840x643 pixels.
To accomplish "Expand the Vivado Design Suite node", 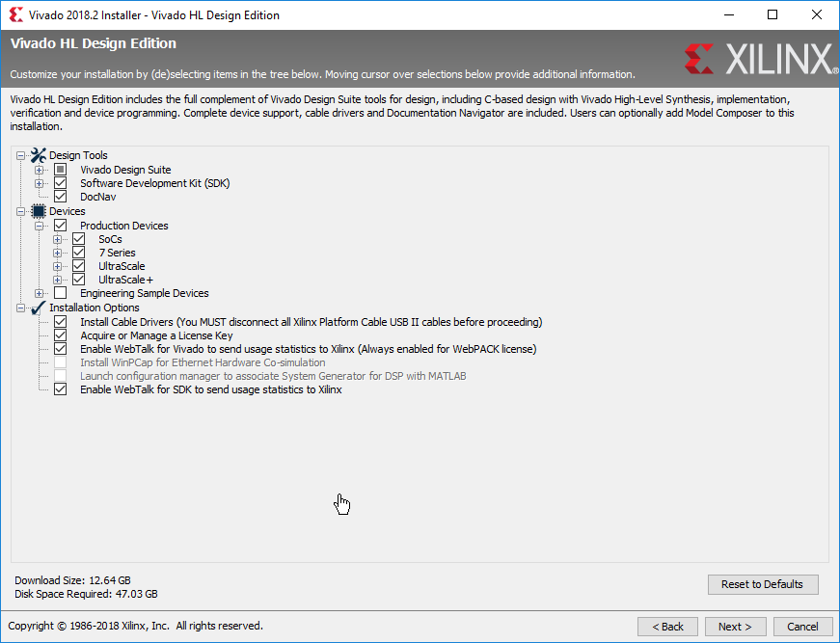I will [40, 171].
